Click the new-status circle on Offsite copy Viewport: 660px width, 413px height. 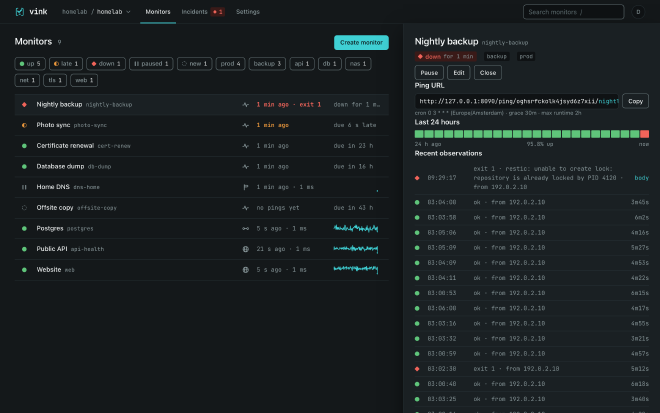click(x=24, y=208)
